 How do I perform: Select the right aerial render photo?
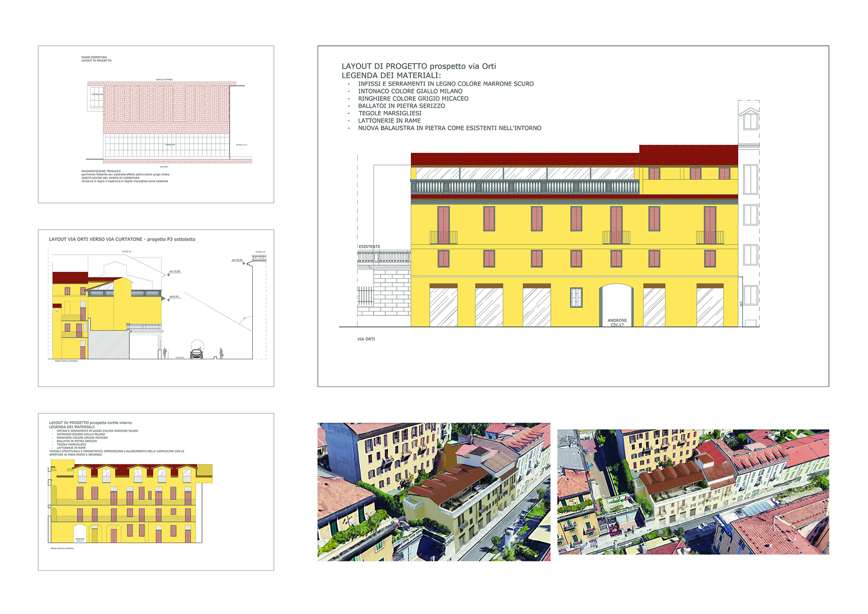tap(693, 491)
